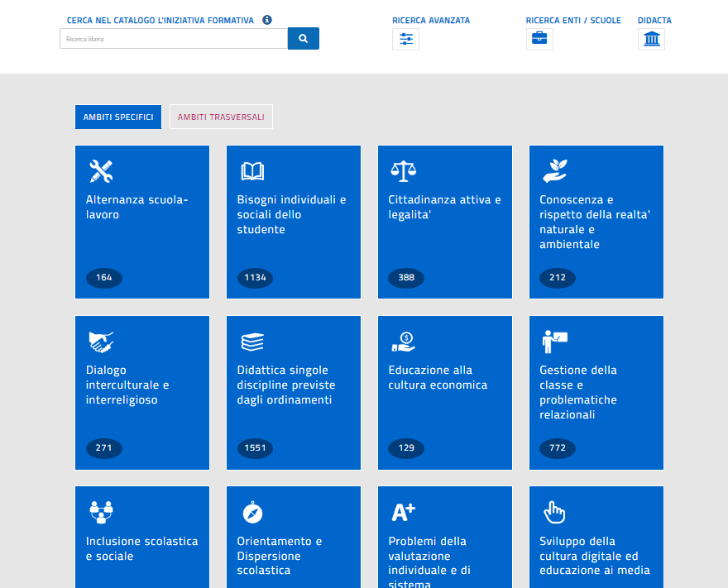The width and height of the screenshot is (728, 588).
Task: Open Problemi della valutazione individuale title
Action: [x=429, y=562]
